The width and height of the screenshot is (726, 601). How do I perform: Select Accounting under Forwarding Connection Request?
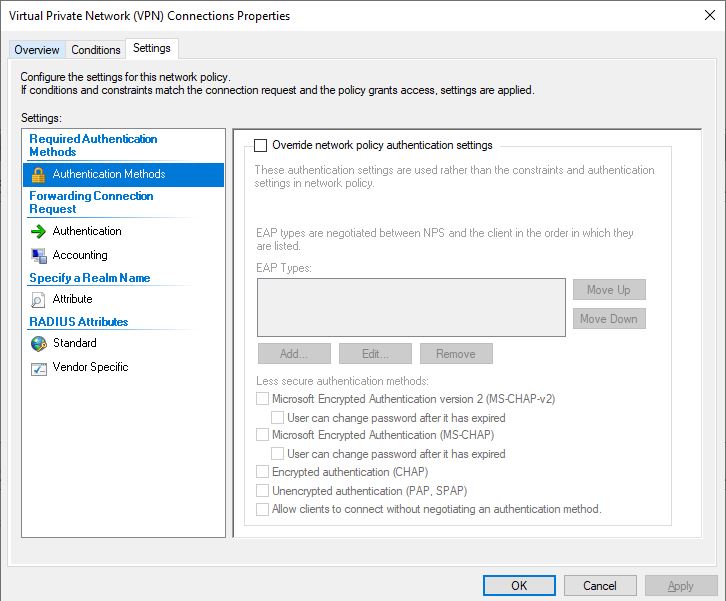(x=80, y=255)
